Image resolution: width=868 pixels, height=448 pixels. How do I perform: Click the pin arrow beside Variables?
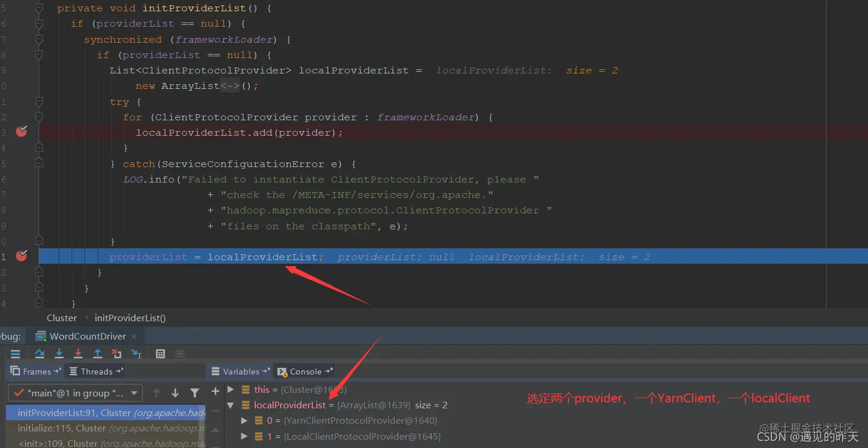(266, 372)
